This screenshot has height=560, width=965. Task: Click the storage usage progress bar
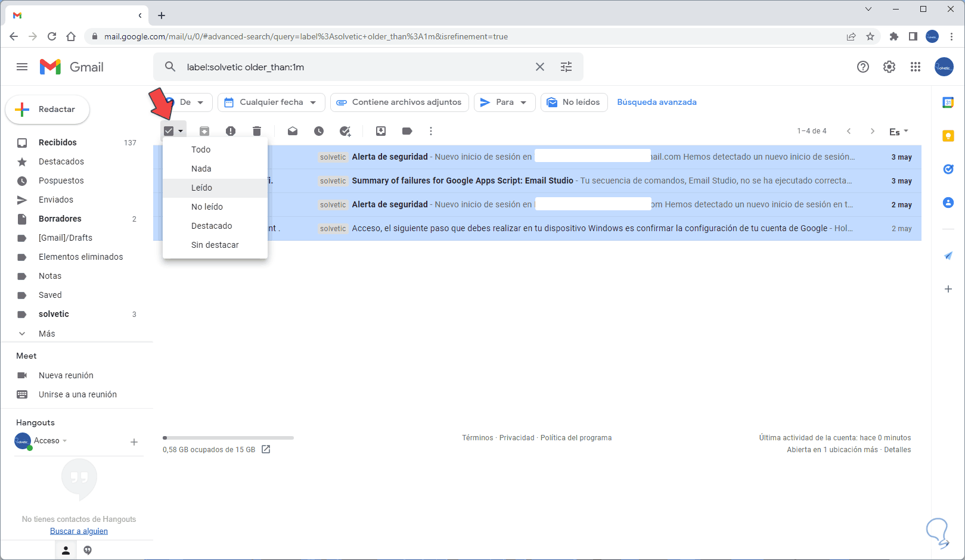click(228, 438)
